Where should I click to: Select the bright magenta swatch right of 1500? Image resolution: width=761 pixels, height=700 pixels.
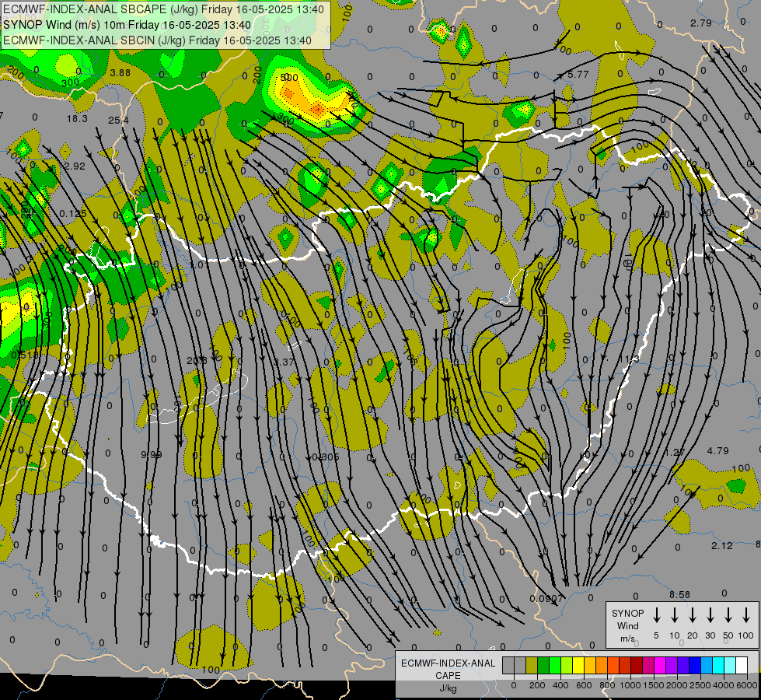[x=660, y=666]
